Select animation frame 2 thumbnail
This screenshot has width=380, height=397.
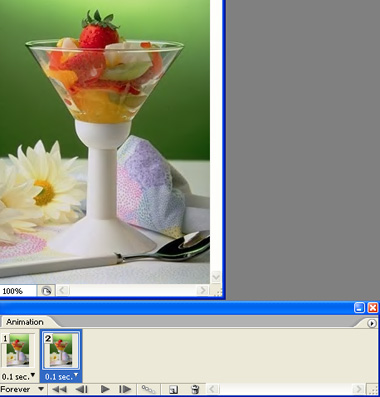click(x=61, y=350)
